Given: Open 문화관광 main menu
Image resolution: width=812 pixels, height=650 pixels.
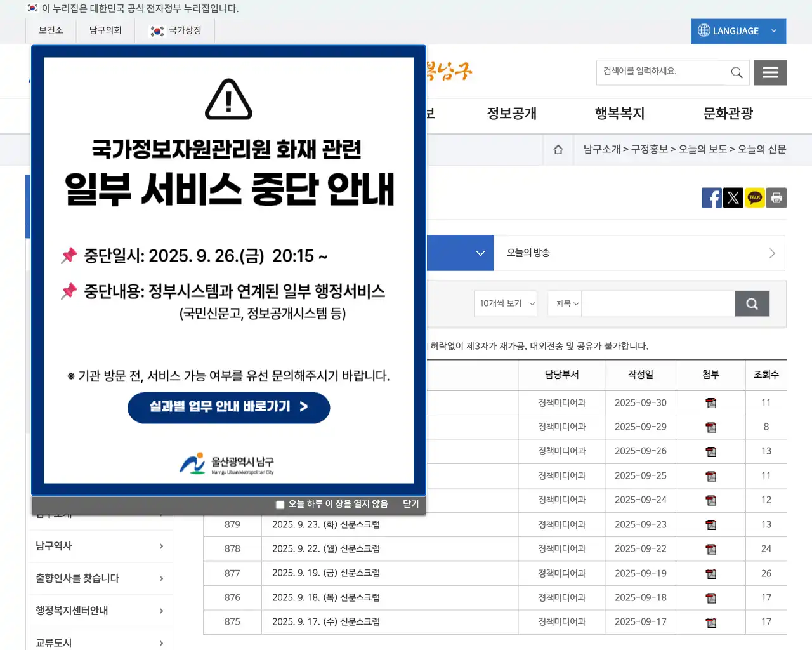Looking at the screenshot, I should pos(728,114).
